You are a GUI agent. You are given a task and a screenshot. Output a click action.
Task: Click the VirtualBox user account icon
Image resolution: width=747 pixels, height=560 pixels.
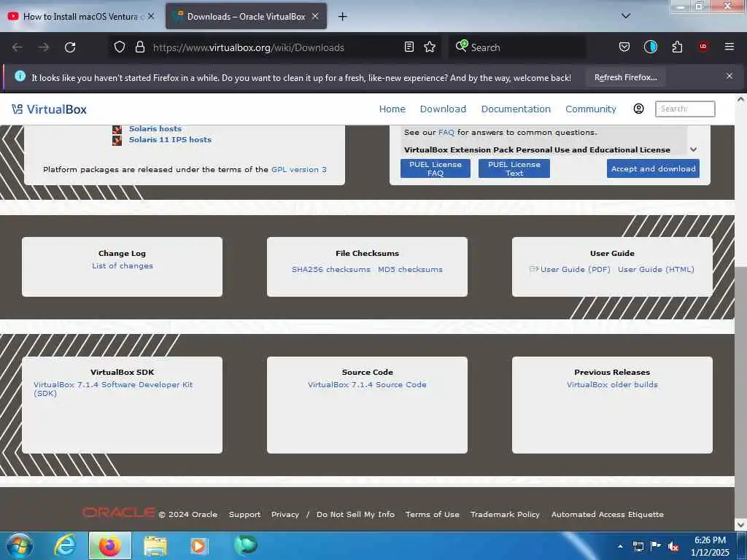point(638,109)
